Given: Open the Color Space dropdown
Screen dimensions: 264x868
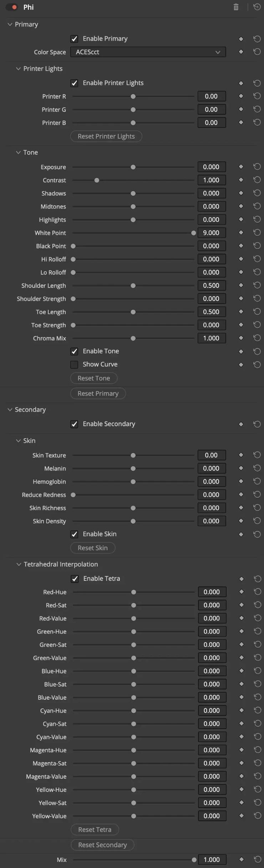Looking at the screenshot, I should pos(148,52).
